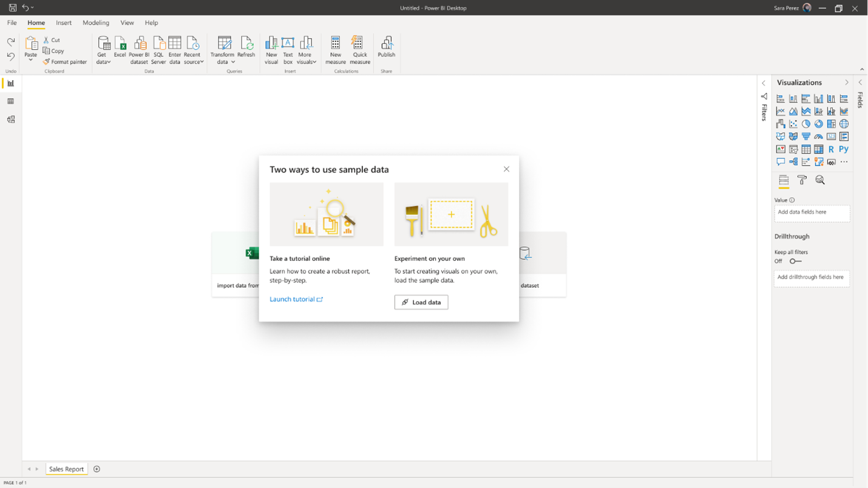This screenshot has width=868, height=488.
Task: Click the Publish ribbon button
Action: (387, 47)
